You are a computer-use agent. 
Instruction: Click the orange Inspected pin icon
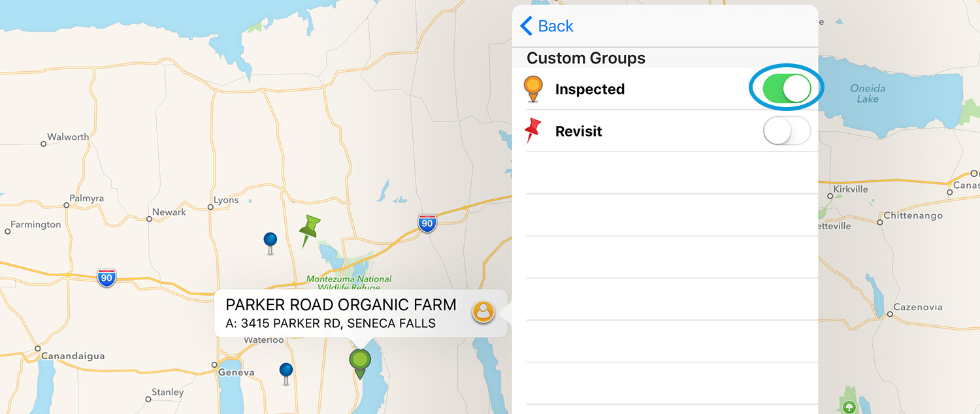534,89
